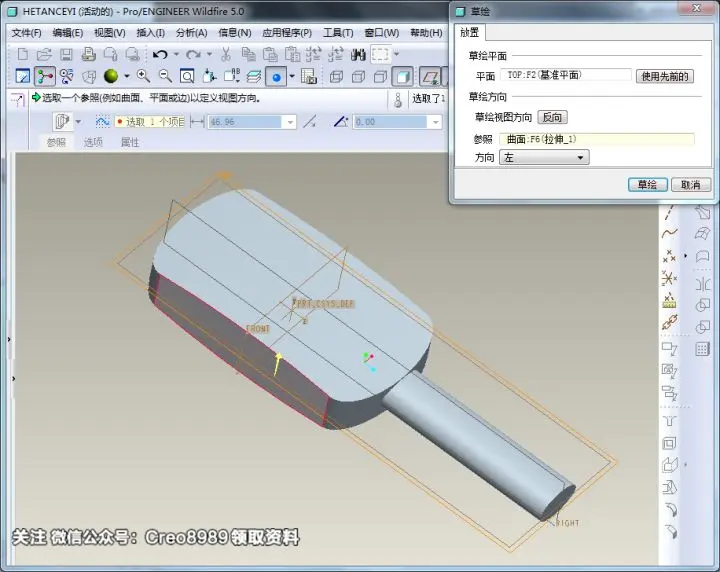Select the spline curve tool in right toolbar
720x572 pixels.
[669, 234]
